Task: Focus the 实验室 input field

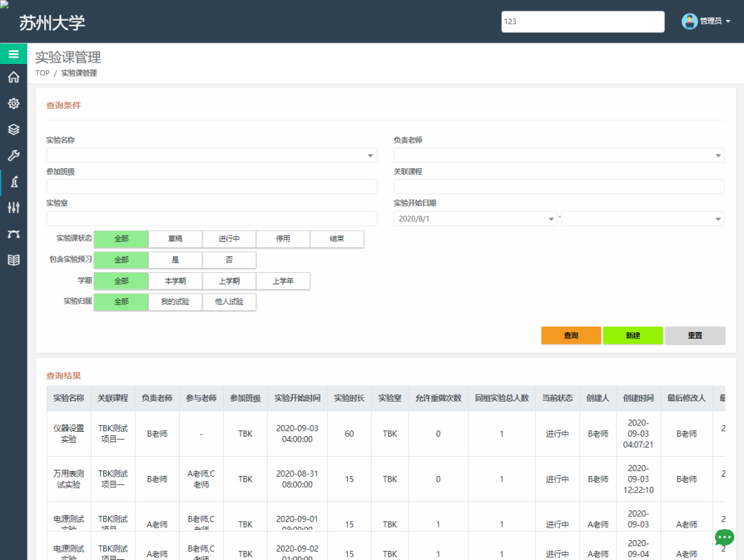Action: pyautogui.click(x=211, y=218)
